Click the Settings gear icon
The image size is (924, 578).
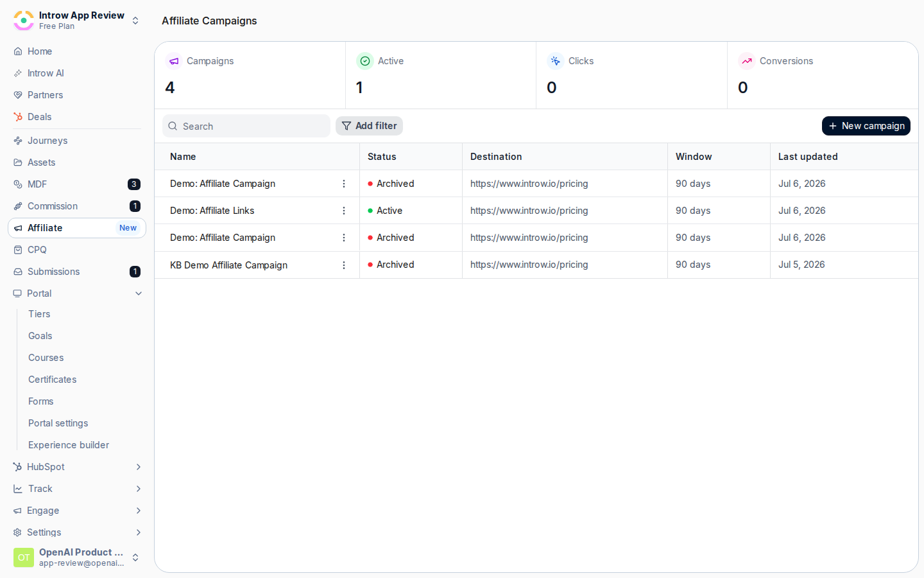[x=17, y=532]
